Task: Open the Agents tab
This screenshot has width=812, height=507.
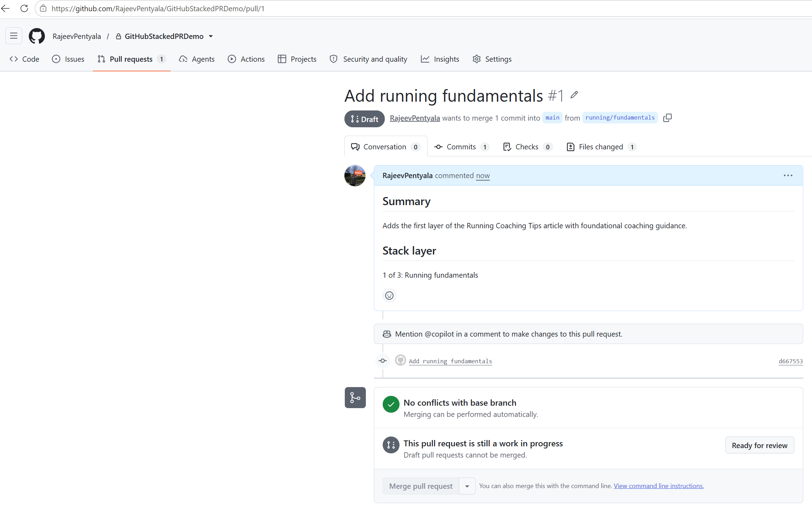Action: click(197, 59)
